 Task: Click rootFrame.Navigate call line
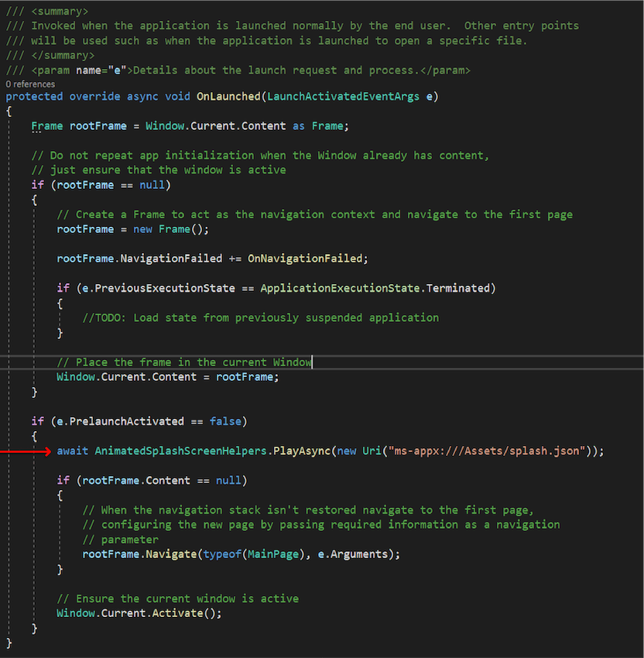pos(241,554)
